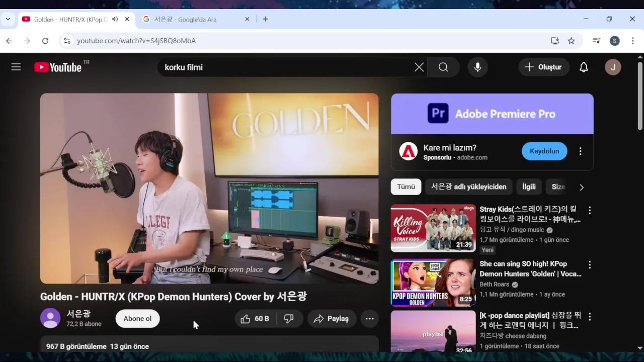
Task: Show more filter chips with the right chevron
Action: tap(582, 187)
